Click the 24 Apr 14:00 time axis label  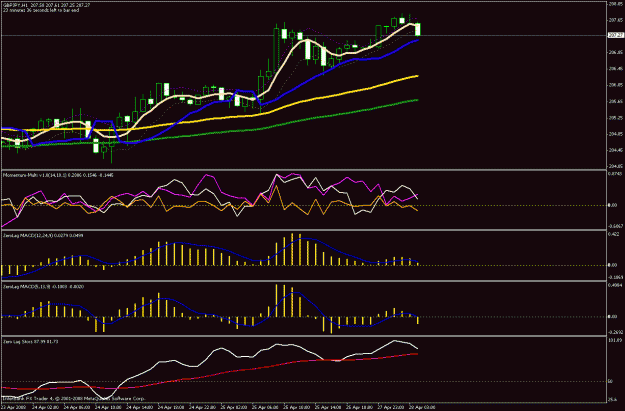140,408
